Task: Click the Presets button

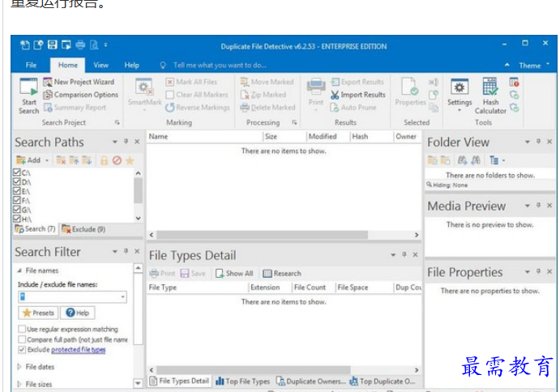Action: pos(38,313)
